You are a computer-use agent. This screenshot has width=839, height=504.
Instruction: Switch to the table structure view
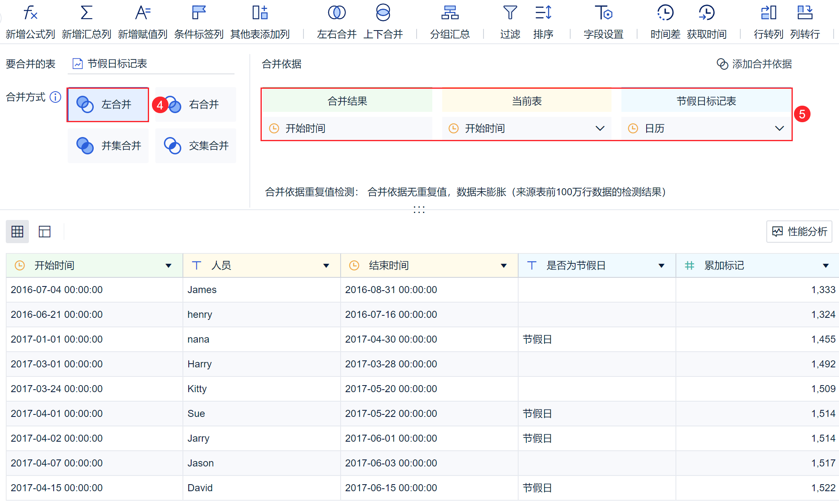coord(45,232)
